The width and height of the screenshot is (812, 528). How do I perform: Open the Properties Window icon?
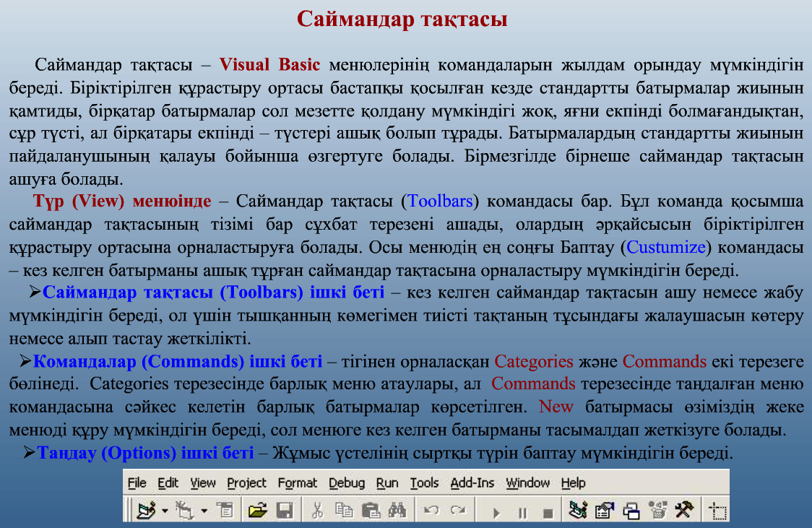pos(605,511)
